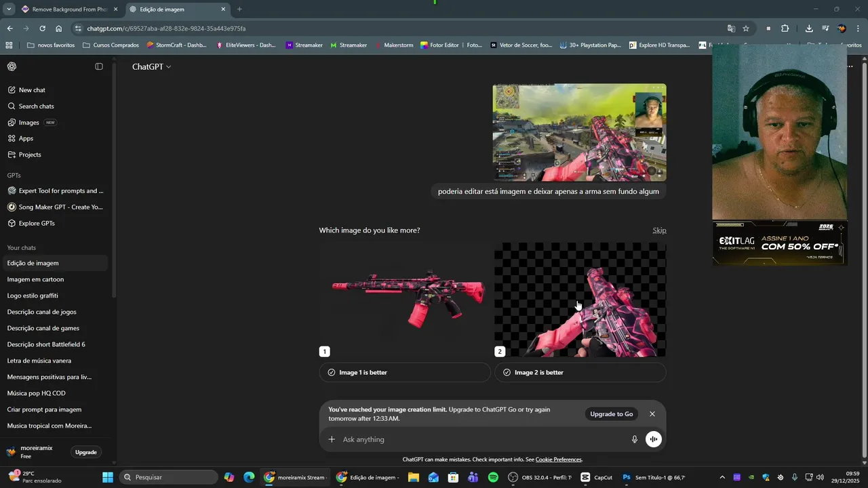Open the tab search dropdown arrow
The width and height of the screenshot is (868, 488).
8,9
